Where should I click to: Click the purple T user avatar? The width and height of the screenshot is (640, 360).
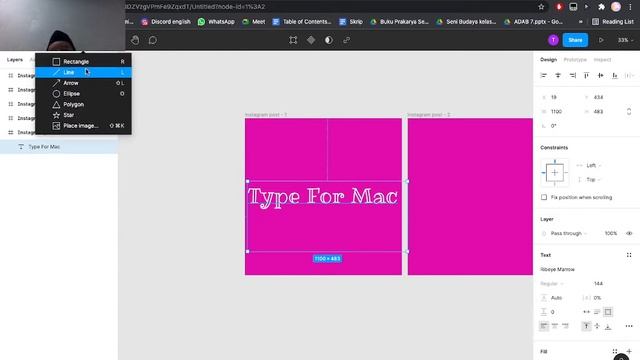553,40
